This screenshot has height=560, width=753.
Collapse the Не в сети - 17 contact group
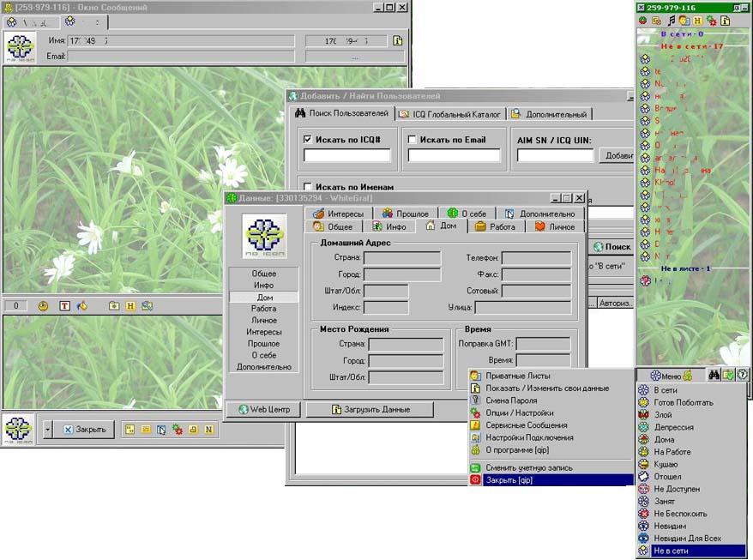[691, 46]
